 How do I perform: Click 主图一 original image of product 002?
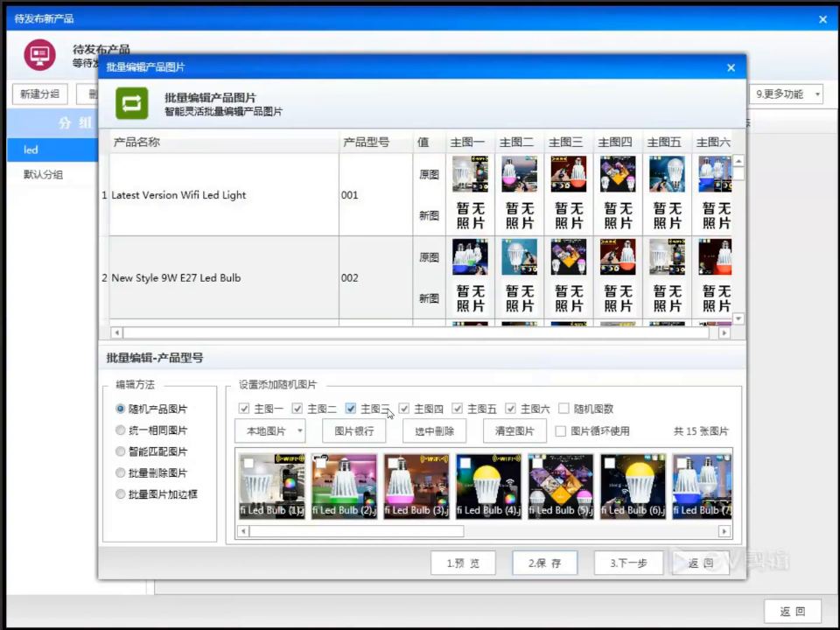(471, 257)
